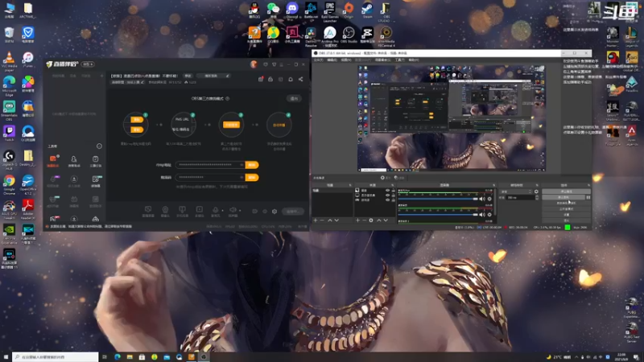Click Studio Mode button in OBS controls
Viewport: 644px width, 362px height.
tap(566, 209)
